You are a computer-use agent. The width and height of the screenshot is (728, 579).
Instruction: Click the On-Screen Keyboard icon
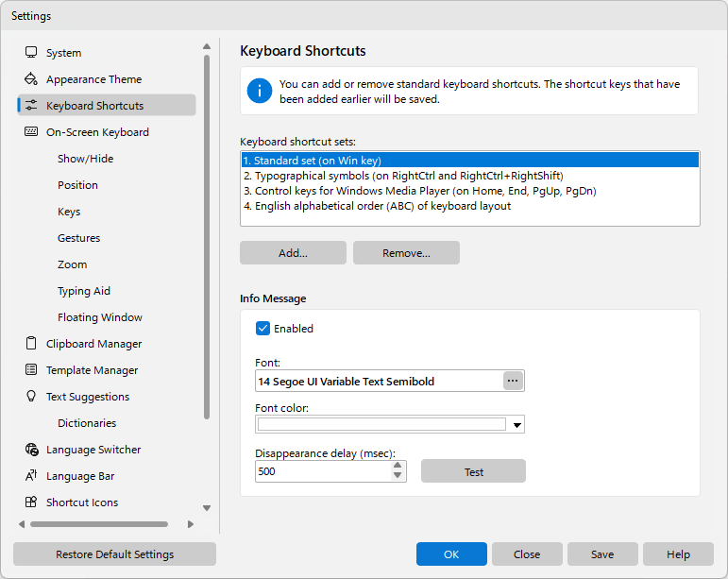[x=31, y=132]
